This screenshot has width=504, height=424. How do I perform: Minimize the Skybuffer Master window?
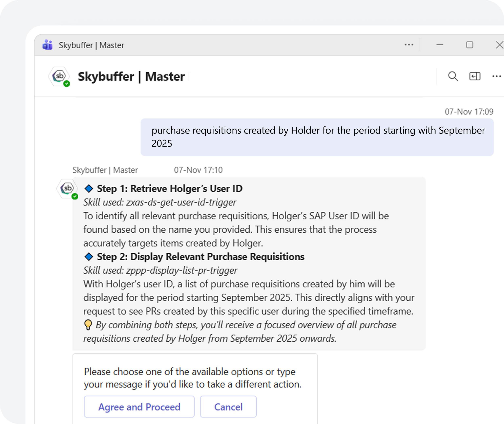click(x=440, y=45)
